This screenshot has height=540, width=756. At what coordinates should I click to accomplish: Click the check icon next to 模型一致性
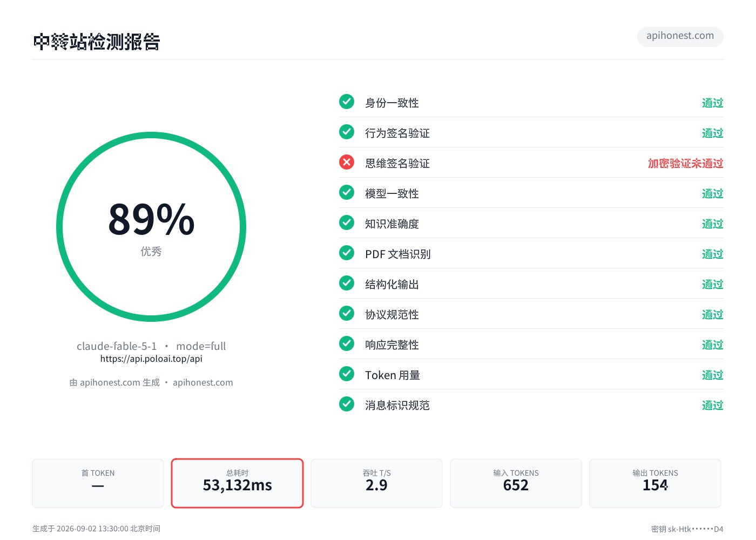(347, 192)
